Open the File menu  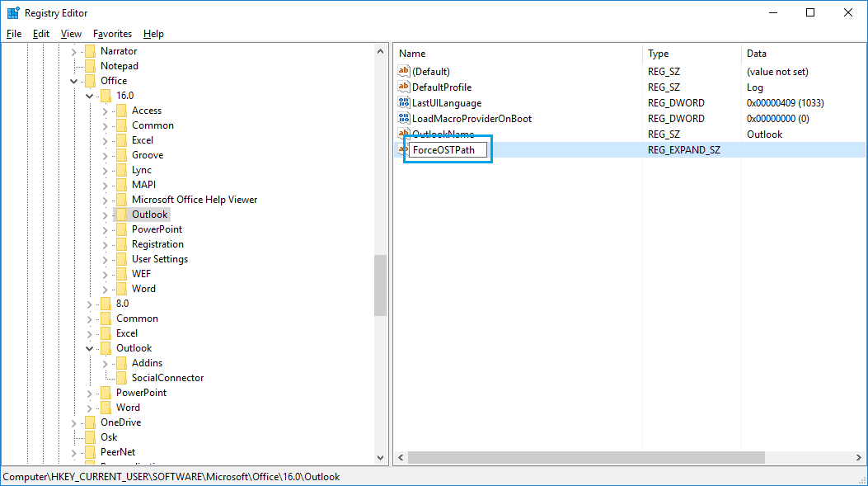14,34
